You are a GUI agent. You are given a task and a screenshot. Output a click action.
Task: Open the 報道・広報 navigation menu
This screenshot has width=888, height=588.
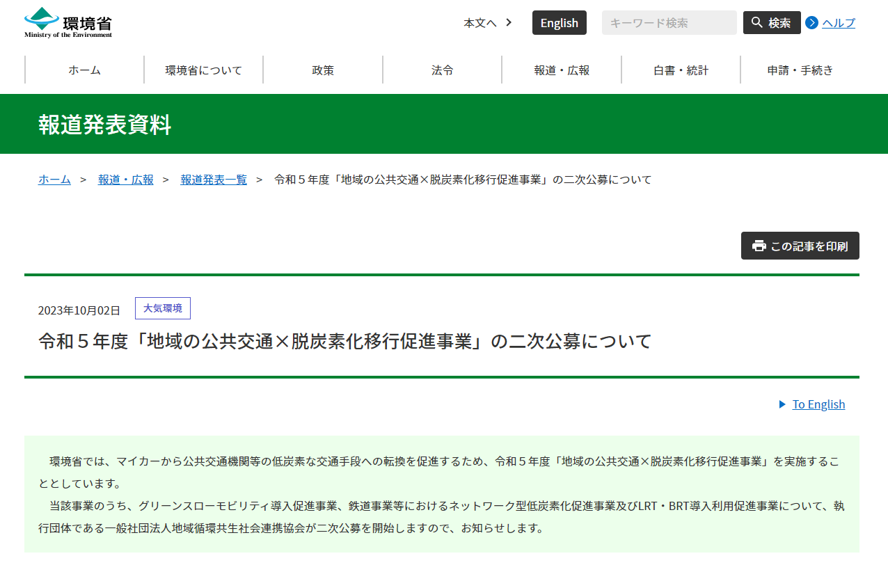562,70
